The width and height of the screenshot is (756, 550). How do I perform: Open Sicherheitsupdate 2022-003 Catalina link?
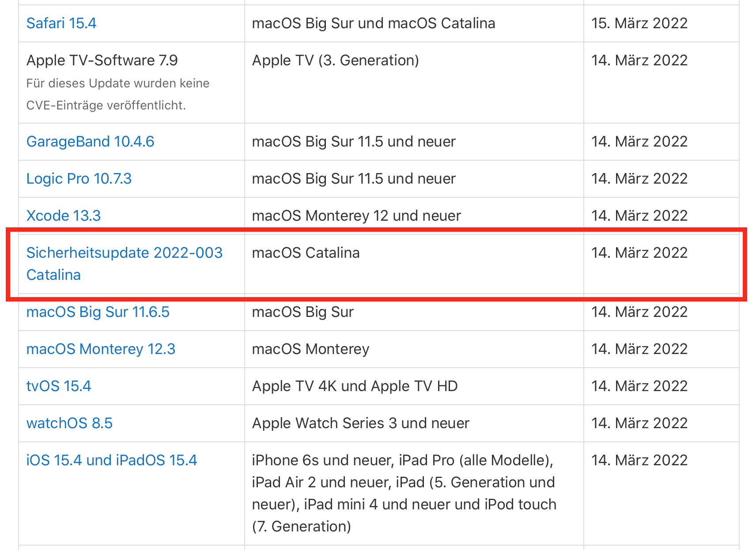coord(124,253)
